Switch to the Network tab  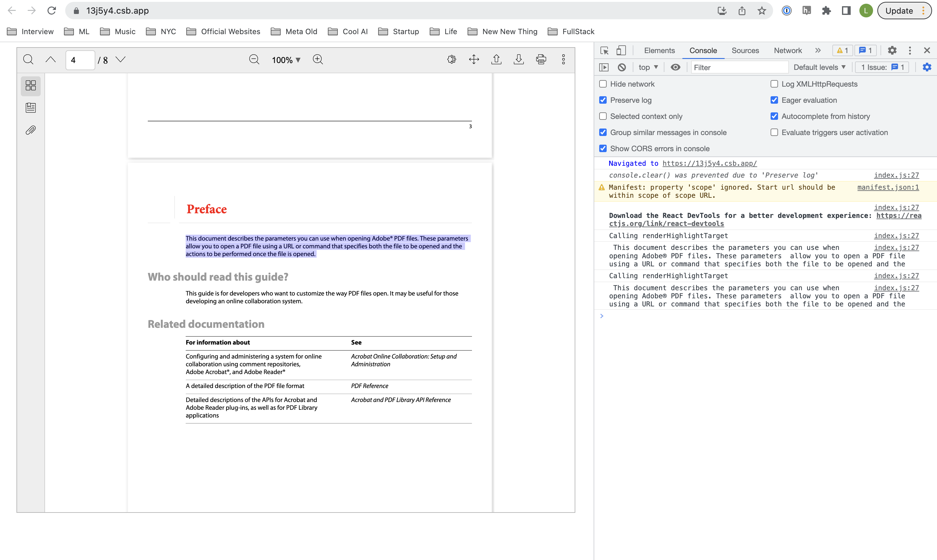tap(787, 50)
